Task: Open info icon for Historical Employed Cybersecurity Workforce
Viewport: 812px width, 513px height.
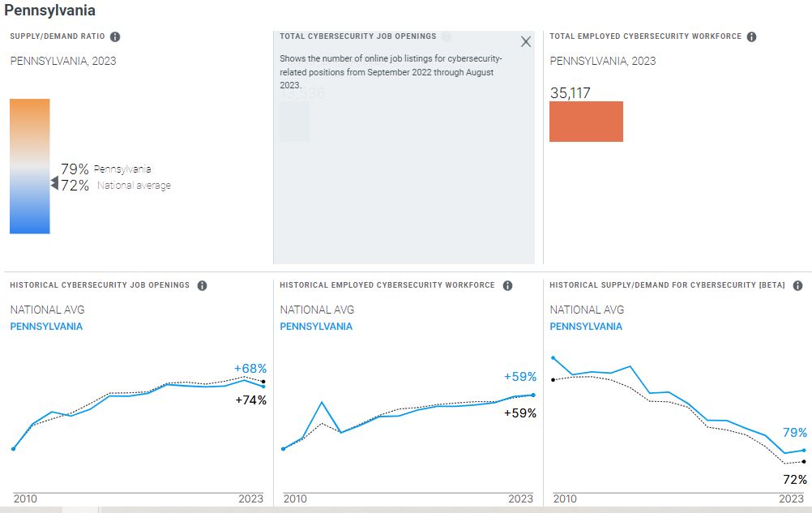Action: pyautogui.click(x=508, y=285)
